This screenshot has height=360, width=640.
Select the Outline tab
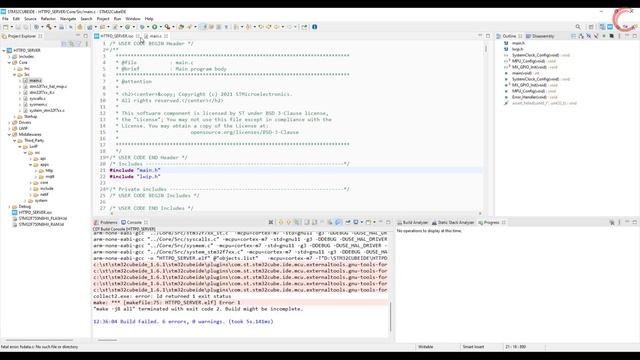coord(509,36)
